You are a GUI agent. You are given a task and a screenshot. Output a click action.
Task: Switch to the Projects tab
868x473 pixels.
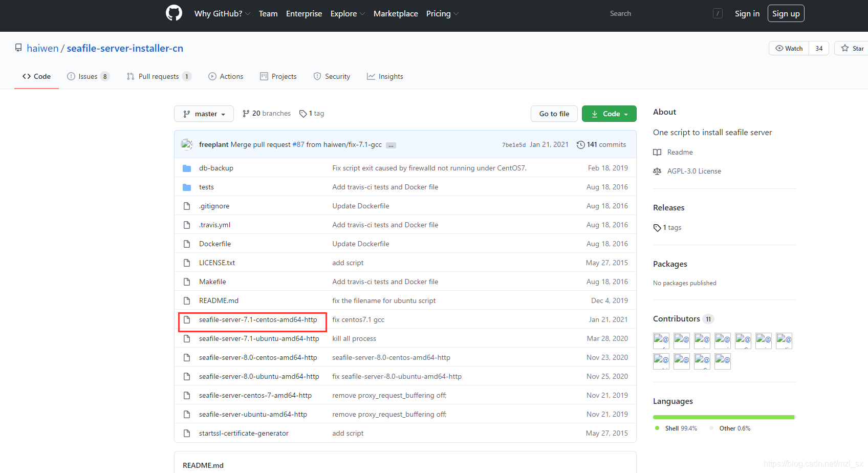[x=278, y=76]
